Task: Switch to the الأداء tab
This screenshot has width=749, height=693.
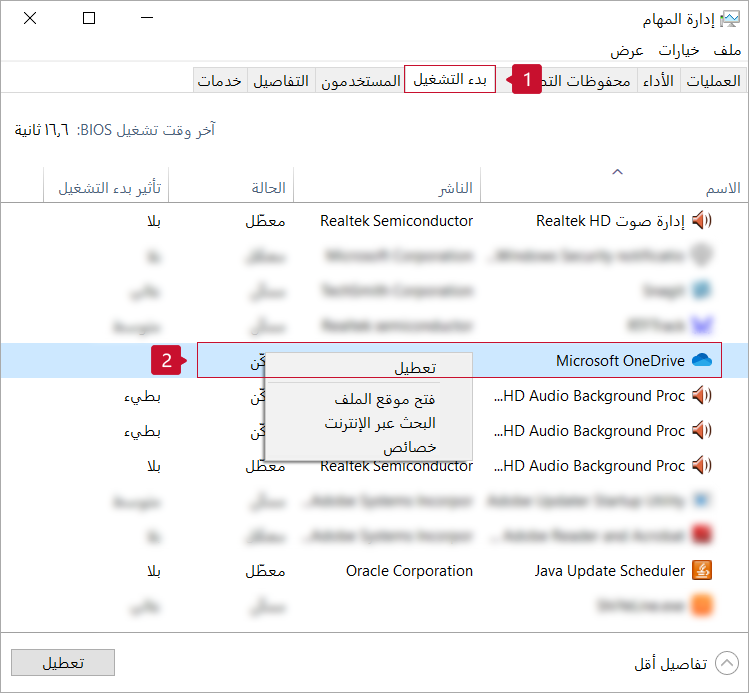Action: 658,81
